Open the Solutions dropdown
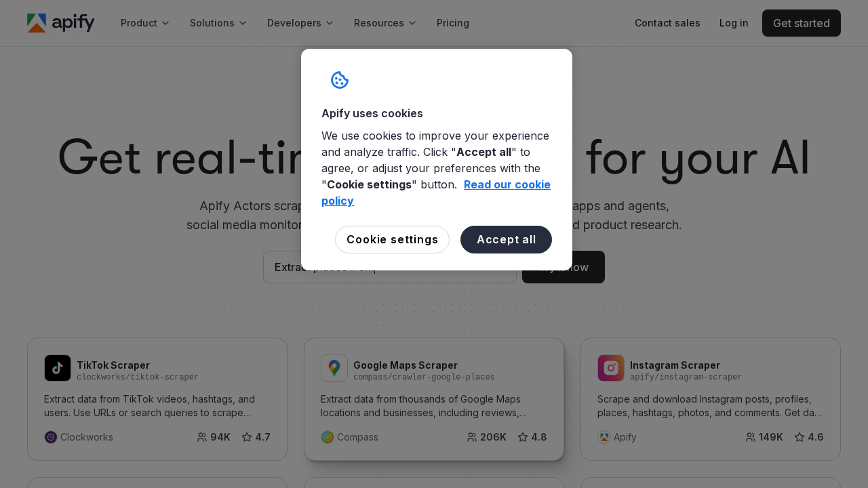 coord(217,22)
